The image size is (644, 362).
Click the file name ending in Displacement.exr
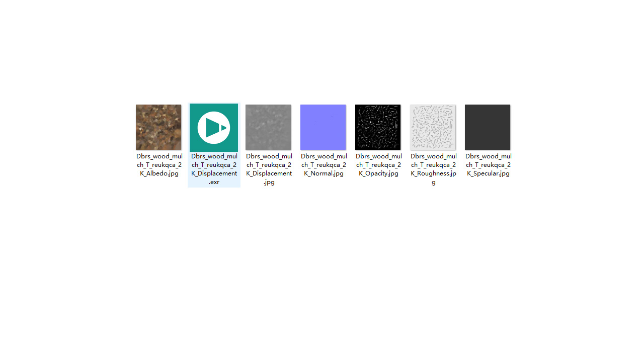pyautogui.click(x=214, y=169)
